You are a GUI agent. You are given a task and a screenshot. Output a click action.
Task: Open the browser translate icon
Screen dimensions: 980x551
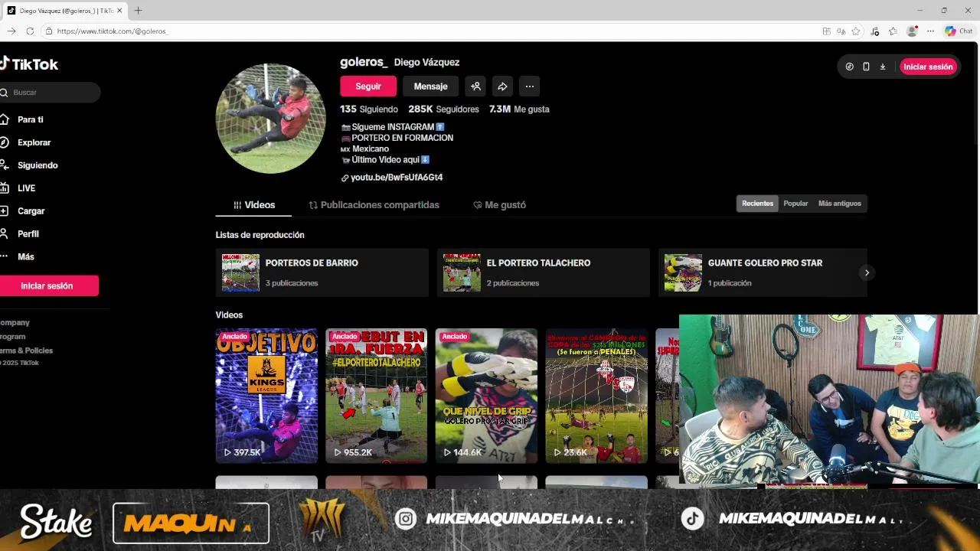[841, 31]
